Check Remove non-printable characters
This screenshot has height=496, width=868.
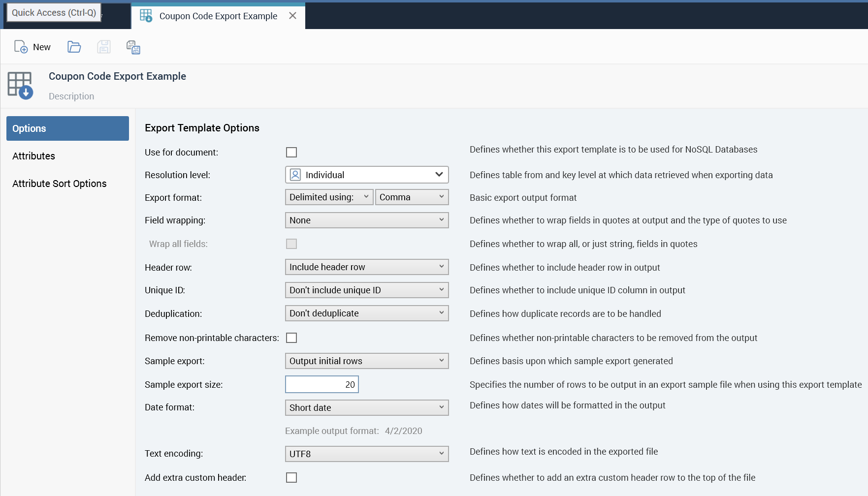[x=291, y=338]
